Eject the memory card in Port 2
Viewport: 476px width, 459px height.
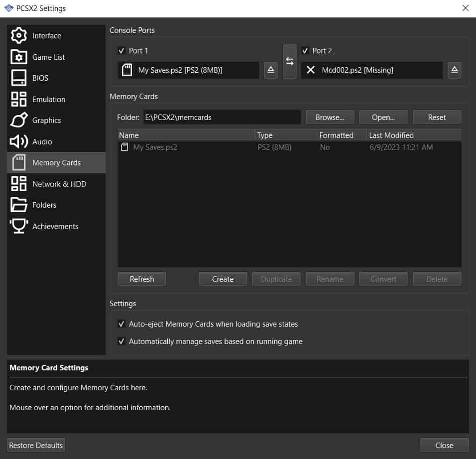tap(455, 70)
